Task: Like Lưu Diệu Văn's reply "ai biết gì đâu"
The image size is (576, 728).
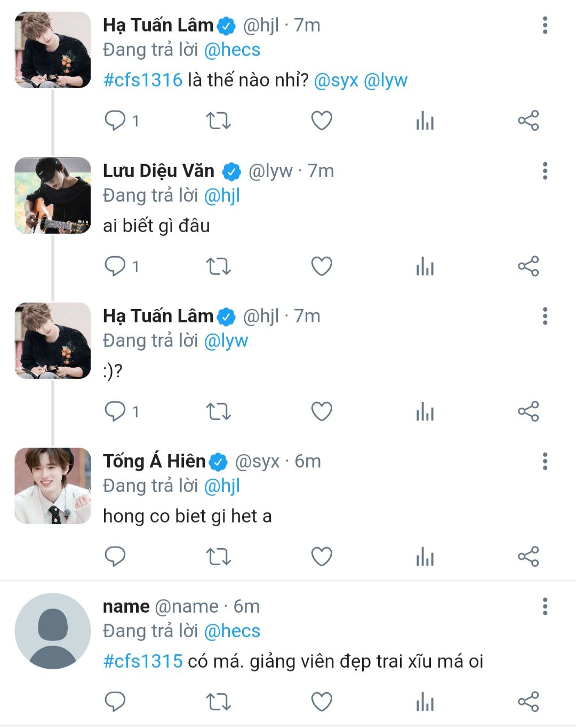Action: click(x=322, y=266)
